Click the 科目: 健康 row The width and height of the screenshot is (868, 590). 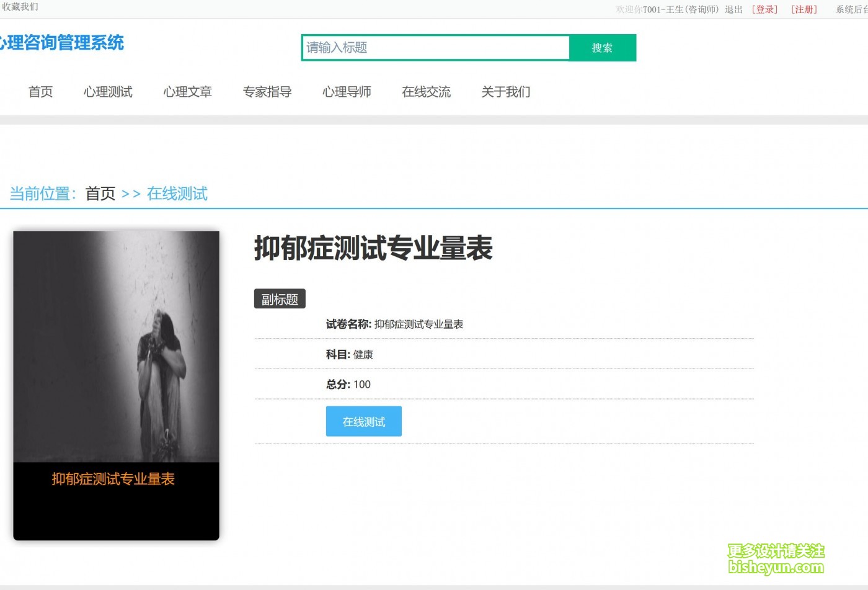[x=504, y=354]
